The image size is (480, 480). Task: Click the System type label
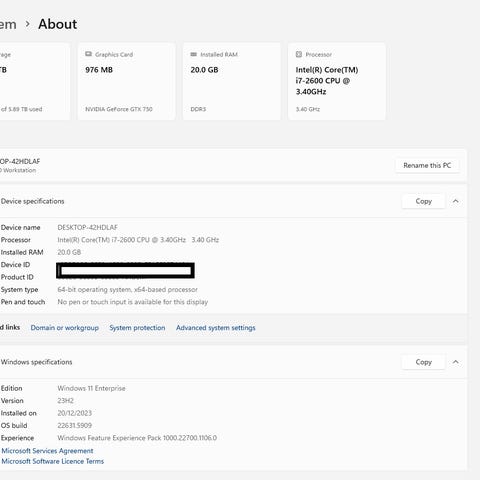click(x=19, y=289)
